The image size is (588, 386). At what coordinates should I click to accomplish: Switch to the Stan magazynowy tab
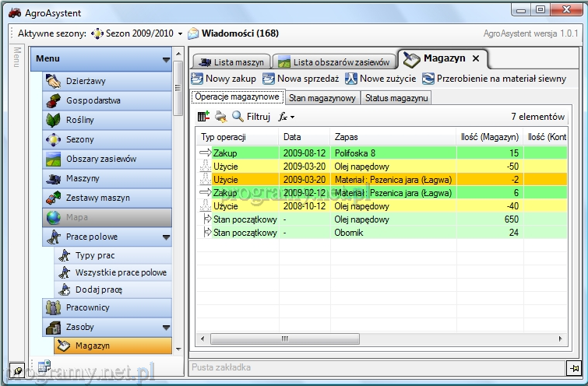point(322,98)
